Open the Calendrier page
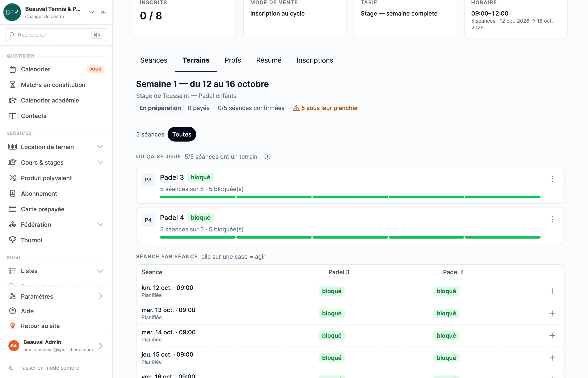The height and width of the screenshot is (378, 588). coord(56,69)
